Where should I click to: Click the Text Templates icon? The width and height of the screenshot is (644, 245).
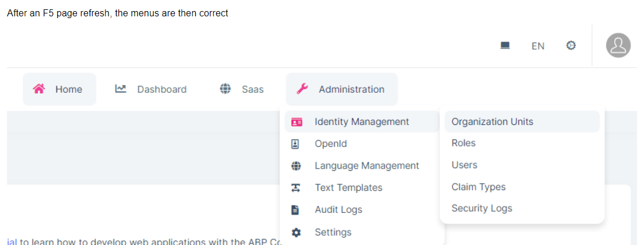296,188
